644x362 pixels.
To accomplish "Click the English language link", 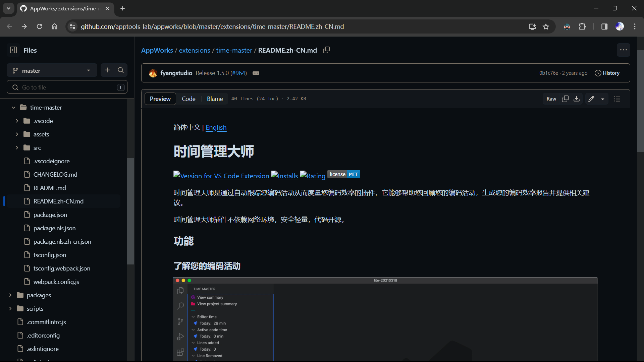I will tap(216, 127).
